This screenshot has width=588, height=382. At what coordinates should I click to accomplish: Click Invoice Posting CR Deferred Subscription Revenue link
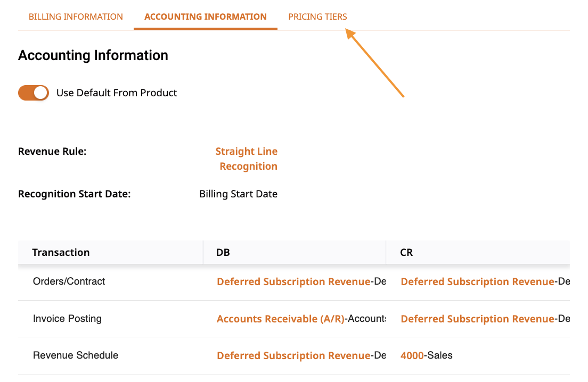[x=477, y=319]
